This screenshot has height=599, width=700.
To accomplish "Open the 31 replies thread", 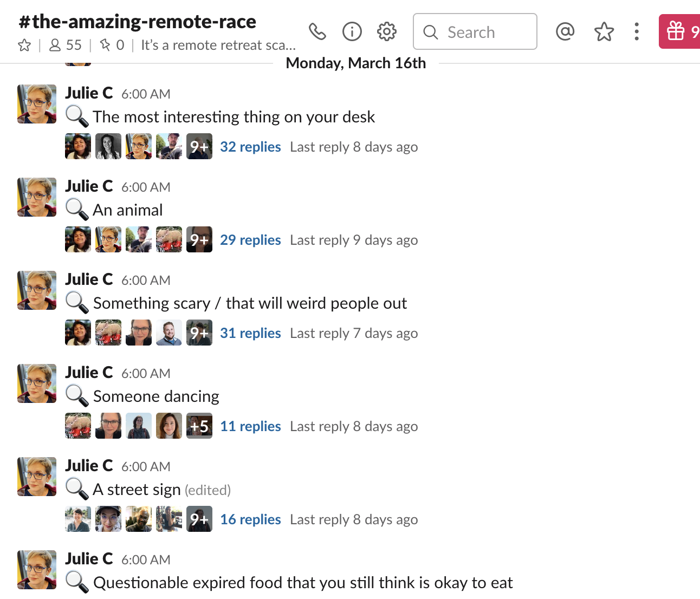I will 250,333.
